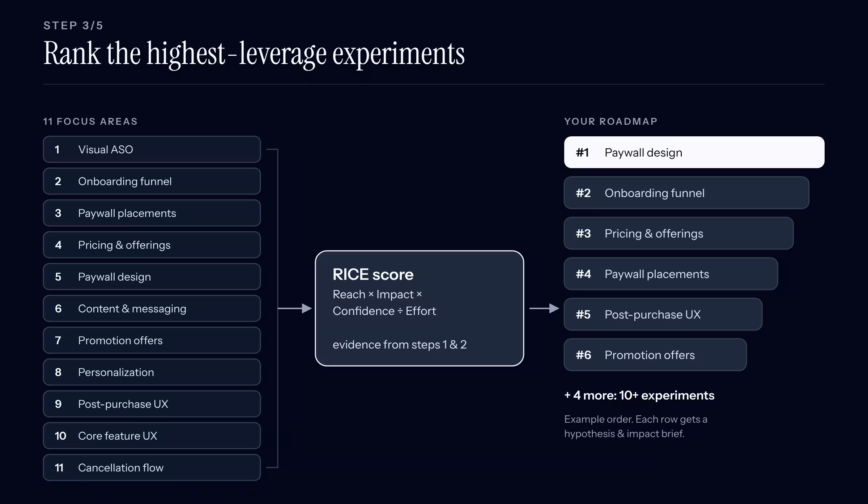868x504 pixels.
Task: Select roadmap item #6 Promotion offers
Action: coord(655,355)
